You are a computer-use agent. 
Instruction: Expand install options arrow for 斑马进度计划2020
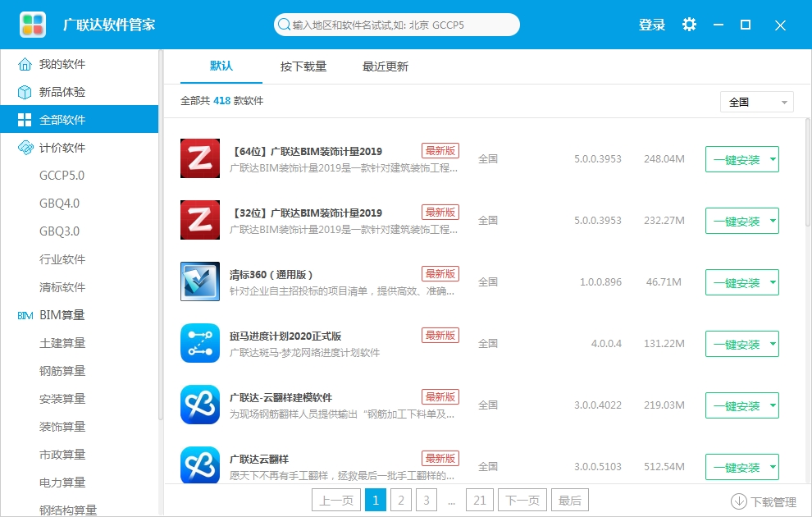pyautogui.click(x=773, y=344)
